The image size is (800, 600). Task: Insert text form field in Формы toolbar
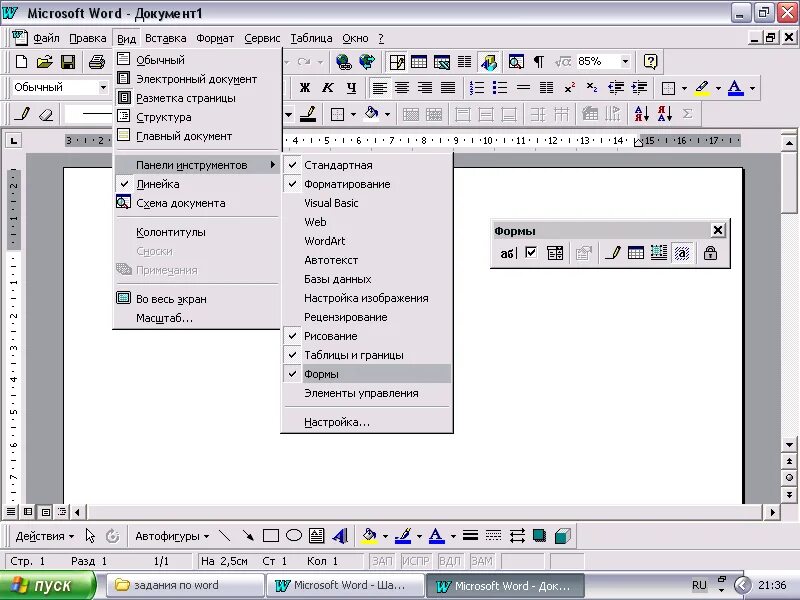pyautogui.click(x=508, y=253)
